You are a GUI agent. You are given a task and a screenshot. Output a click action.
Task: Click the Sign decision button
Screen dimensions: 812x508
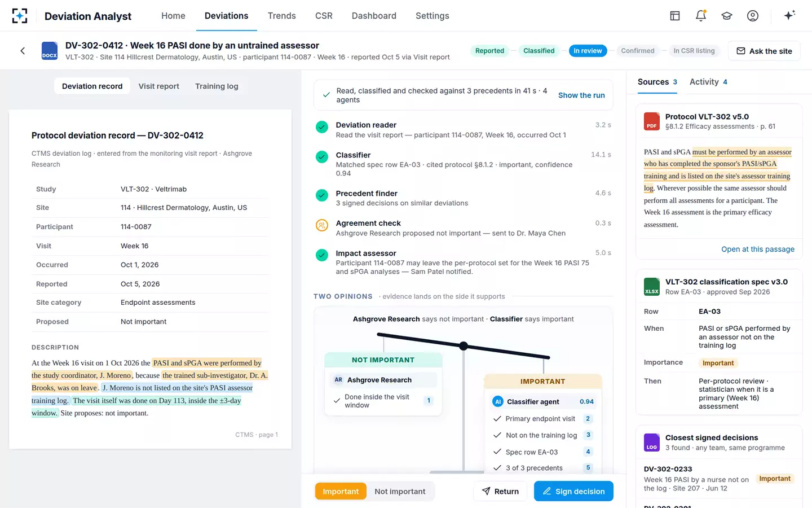573,491
